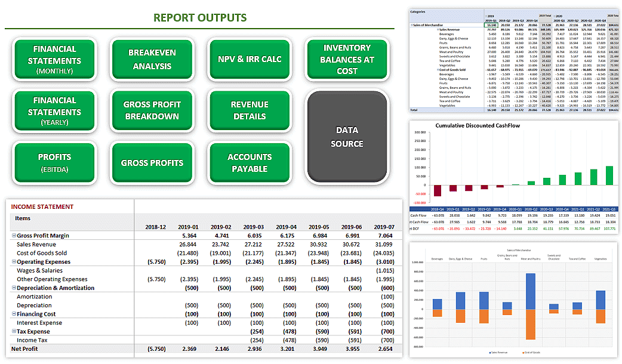Open the Revenue Details report
622x364 pixels.
tap(250, 110)
